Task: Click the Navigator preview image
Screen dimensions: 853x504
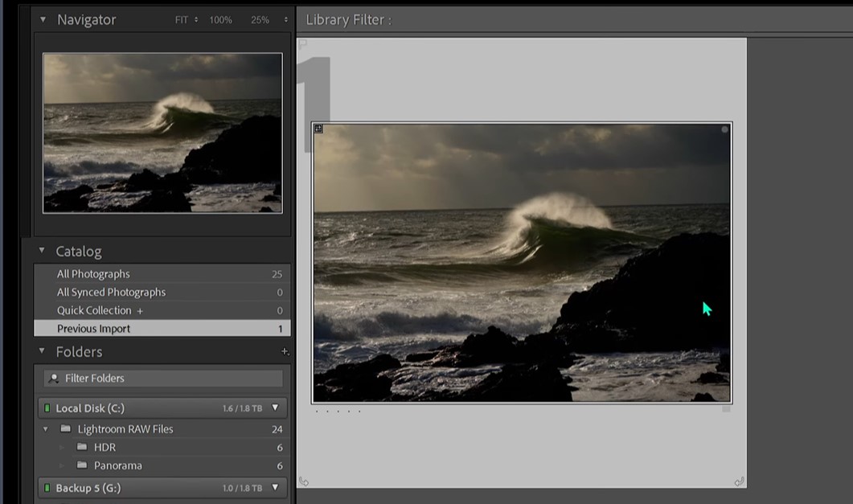Action: coord(162,133)
